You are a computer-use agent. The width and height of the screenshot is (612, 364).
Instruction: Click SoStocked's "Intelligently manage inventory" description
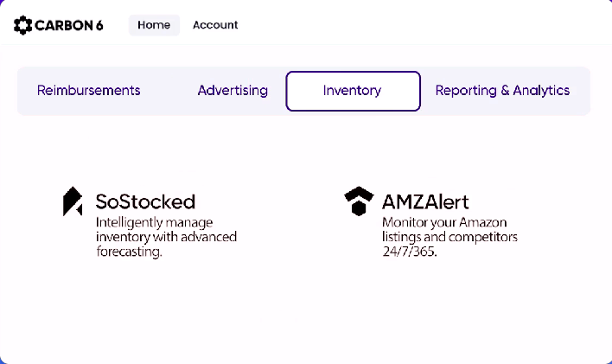154,221
